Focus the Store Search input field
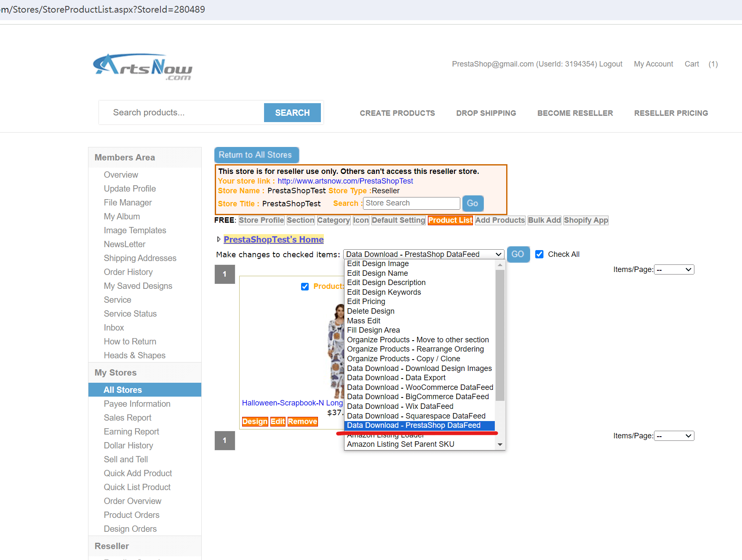 [411, 203]
